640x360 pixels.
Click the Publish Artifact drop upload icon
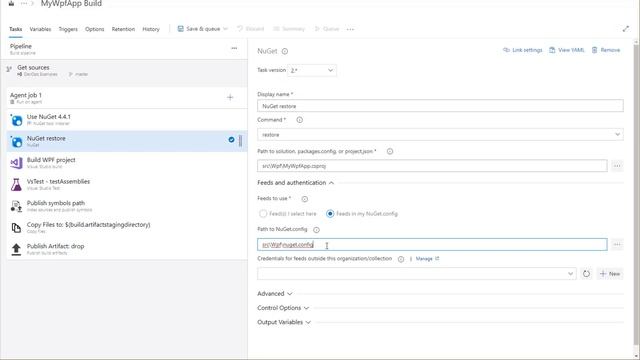(16, 249)
